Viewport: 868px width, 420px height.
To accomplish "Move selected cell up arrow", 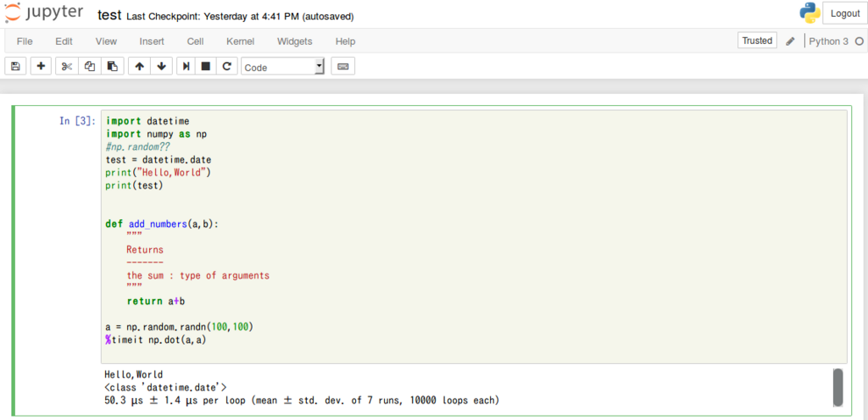I will [x=140, y=66].
